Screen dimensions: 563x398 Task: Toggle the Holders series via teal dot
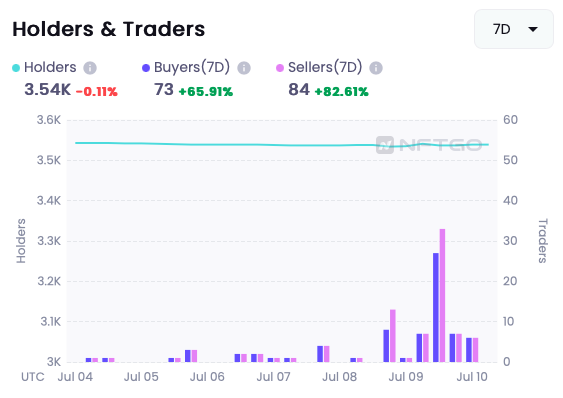16,68
